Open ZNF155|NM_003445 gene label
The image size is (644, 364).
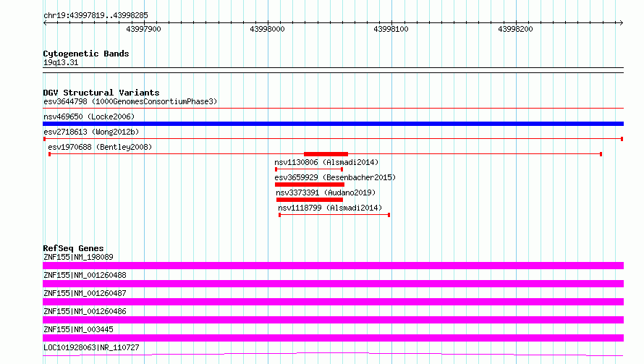78,329
